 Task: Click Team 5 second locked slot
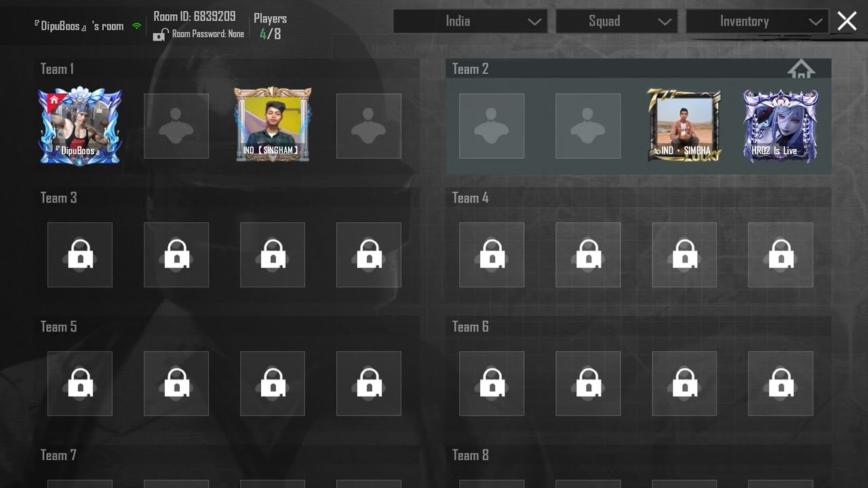(x=176, y=384)
